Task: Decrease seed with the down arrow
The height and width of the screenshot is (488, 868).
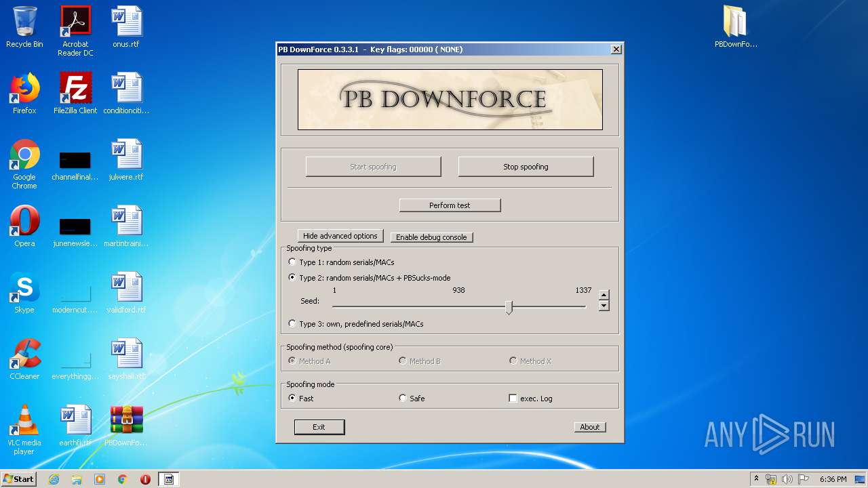Action: [x=604, y=306]
